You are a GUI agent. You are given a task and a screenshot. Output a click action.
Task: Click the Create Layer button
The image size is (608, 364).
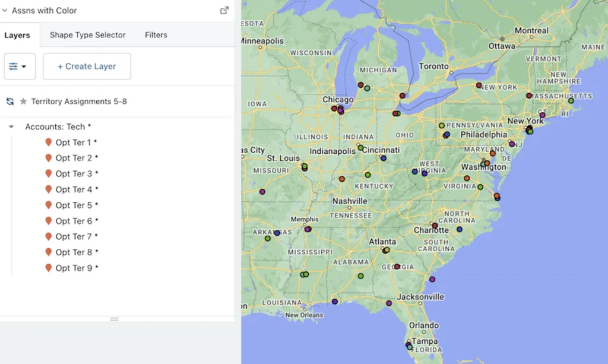[x=87, y=66]
